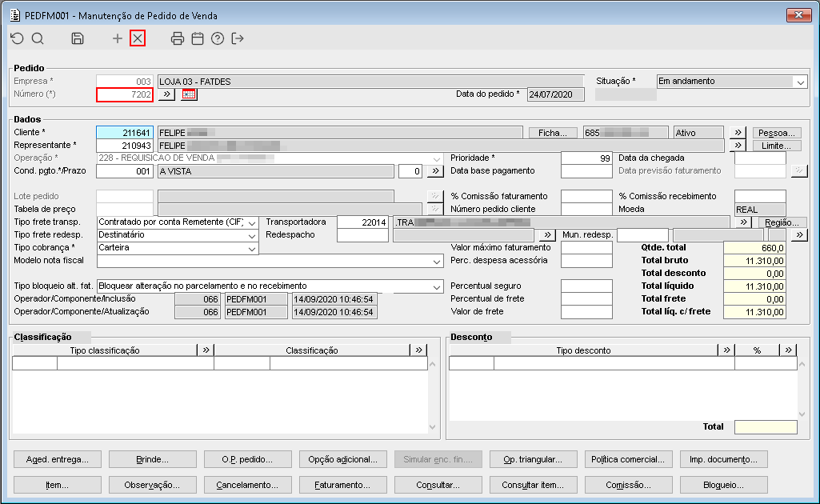This screenshot has height=504, width=820.
Task: Click Política comercial... button
Action: click(x=629, y=459)
